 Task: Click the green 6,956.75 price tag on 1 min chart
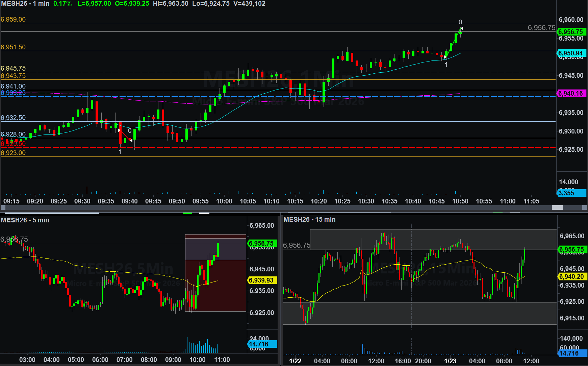click(571, 32)
